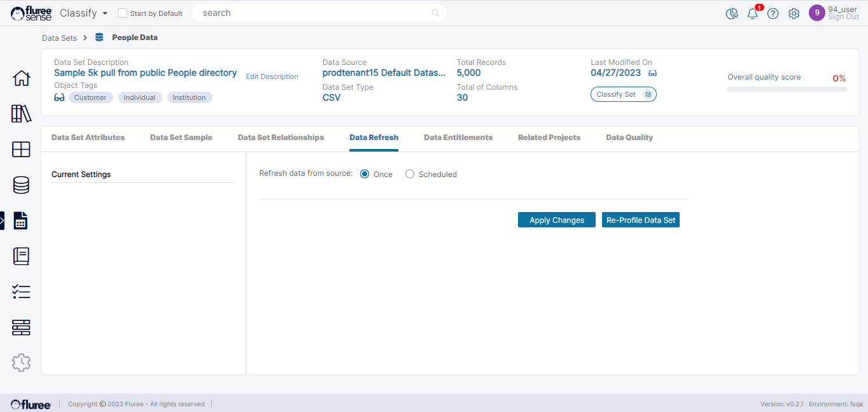Image resolution: width=868 pixels, height=412 pixels.
Task: Select the Scheduled refresh option
Action: point(410,174)
